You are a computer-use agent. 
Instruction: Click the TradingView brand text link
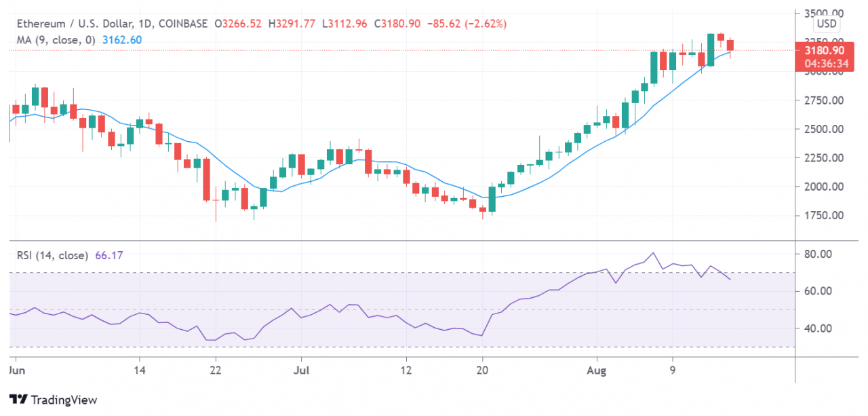63,400
